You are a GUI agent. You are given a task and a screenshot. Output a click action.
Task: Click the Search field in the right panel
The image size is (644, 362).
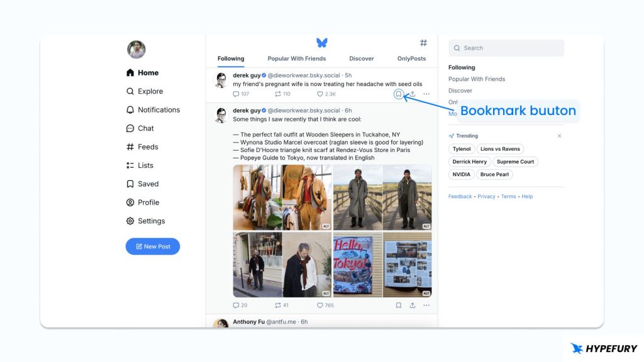click(x=506, y=48)
